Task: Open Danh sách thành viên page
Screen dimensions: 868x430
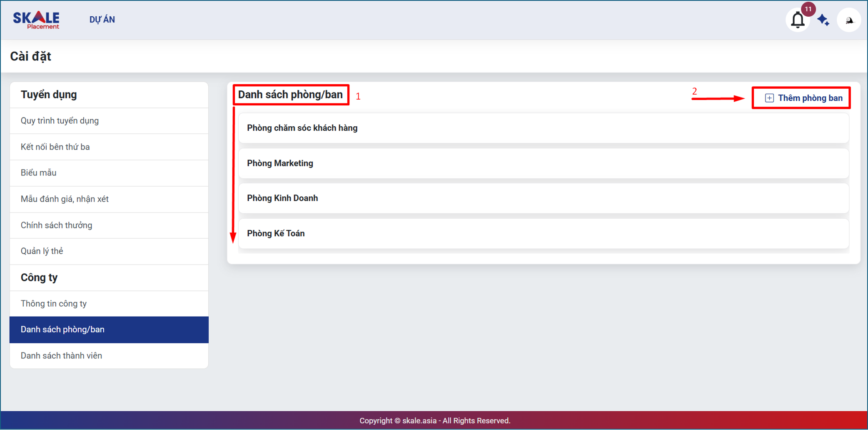Action: [x=61, y=356]
